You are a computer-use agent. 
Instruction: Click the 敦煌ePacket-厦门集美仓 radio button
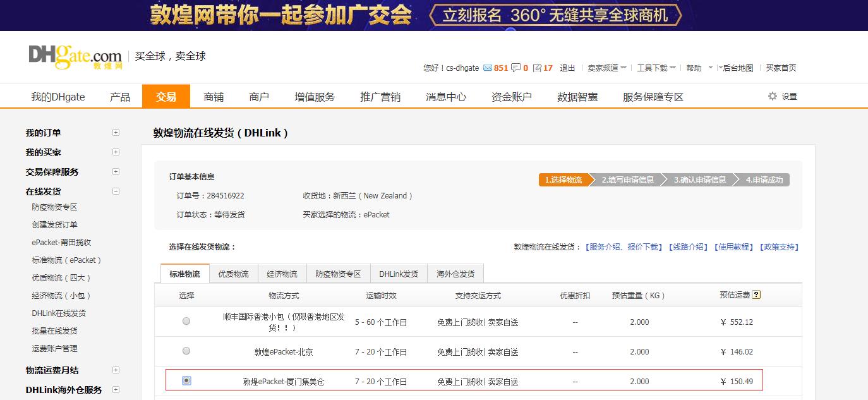[x=186, y=380]
